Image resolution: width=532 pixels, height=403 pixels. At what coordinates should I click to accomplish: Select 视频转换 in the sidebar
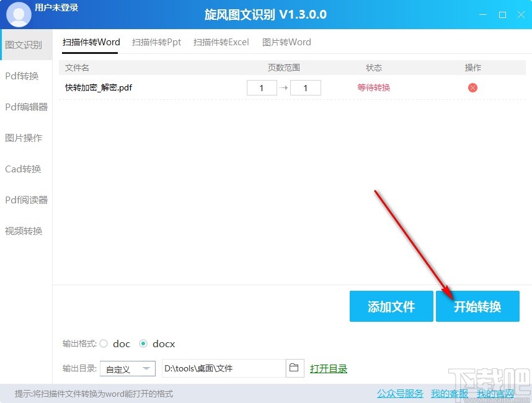(x=24, y=231)
